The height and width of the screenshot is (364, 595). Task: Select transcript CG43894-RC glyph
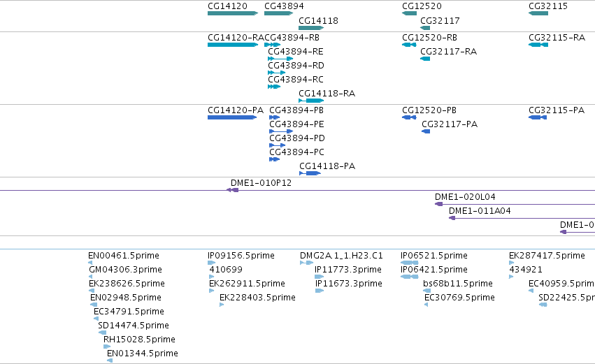coord(274,87)
